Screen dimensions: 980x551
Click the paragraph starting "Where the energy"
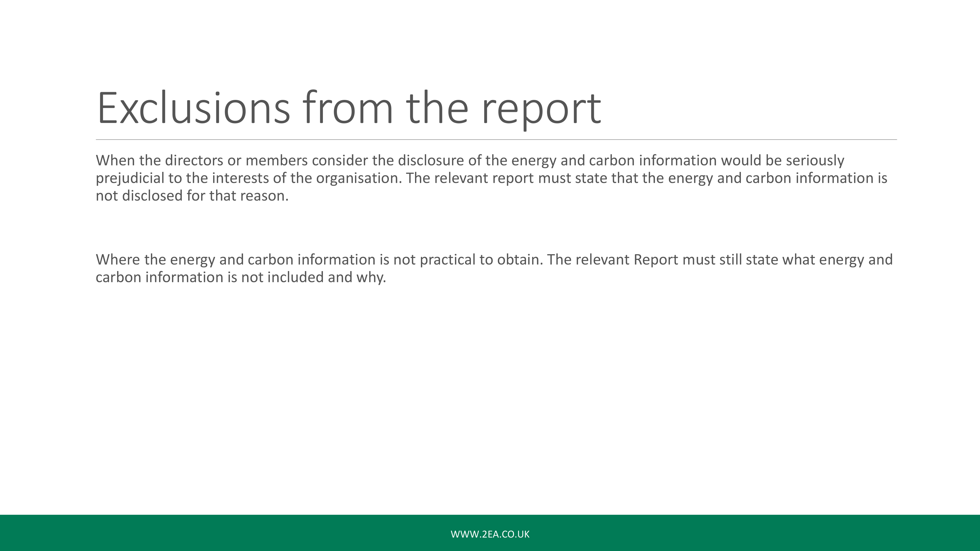point(494,268)
